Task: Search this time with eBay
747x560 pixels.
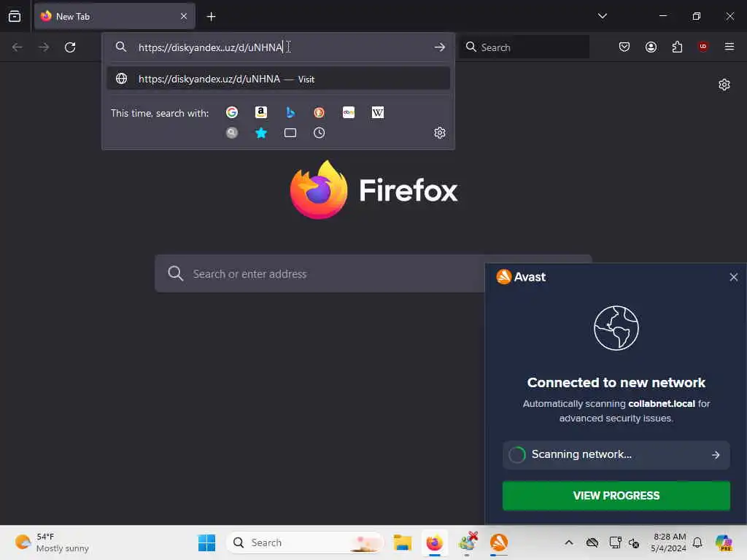Action: [x=349, y=112]
